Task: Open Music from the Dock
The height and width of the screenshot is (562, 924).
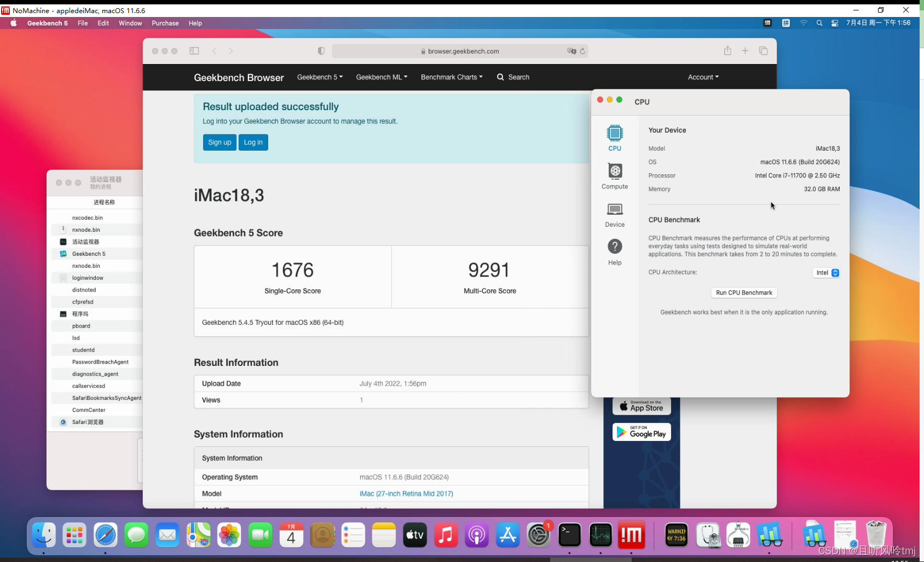Action: point(446,535)
